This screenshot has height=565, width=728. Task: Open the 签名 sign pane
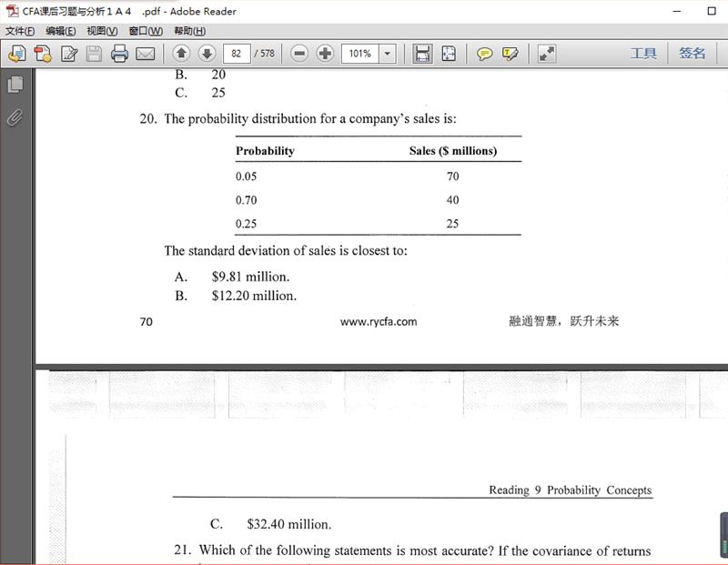(693, 53)
